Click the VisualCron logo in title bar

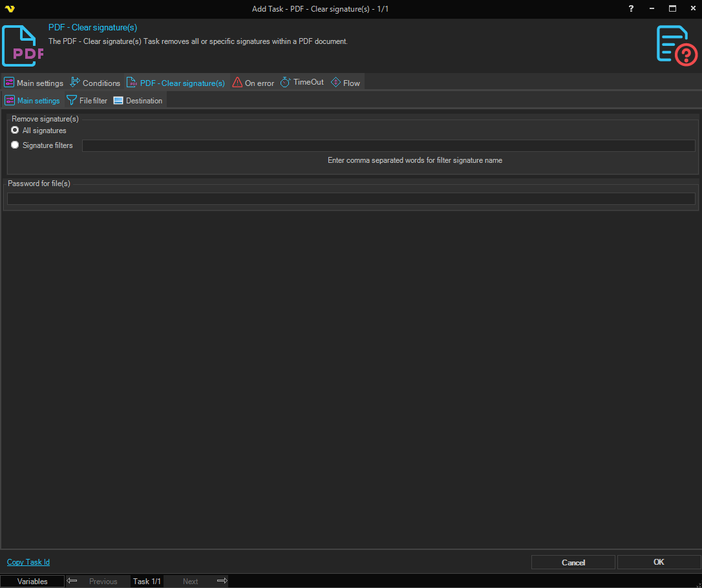(9, 9)
